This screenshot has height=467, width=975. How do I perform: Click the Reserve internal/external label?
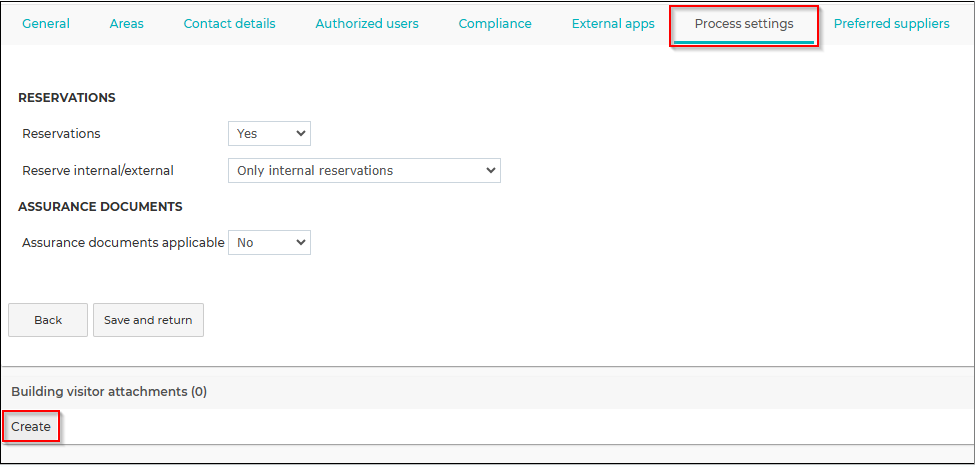(98, 170)
